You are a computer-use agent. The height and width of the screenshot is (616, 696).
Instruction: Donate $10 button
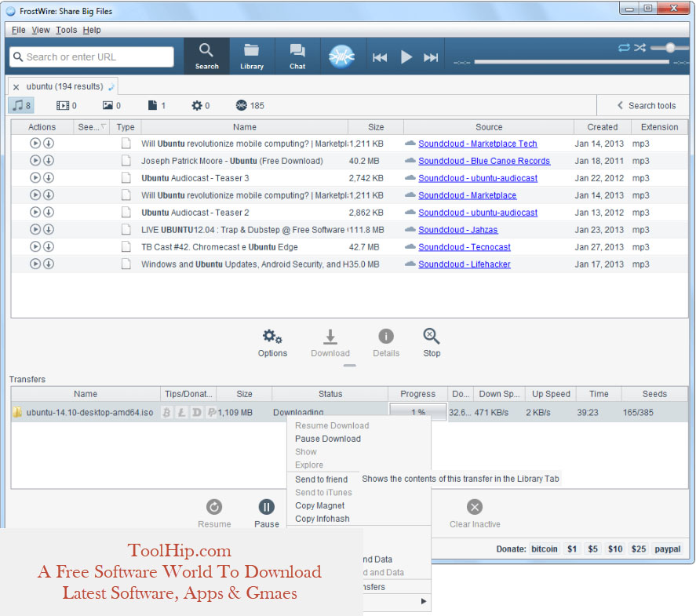(614, 549)
